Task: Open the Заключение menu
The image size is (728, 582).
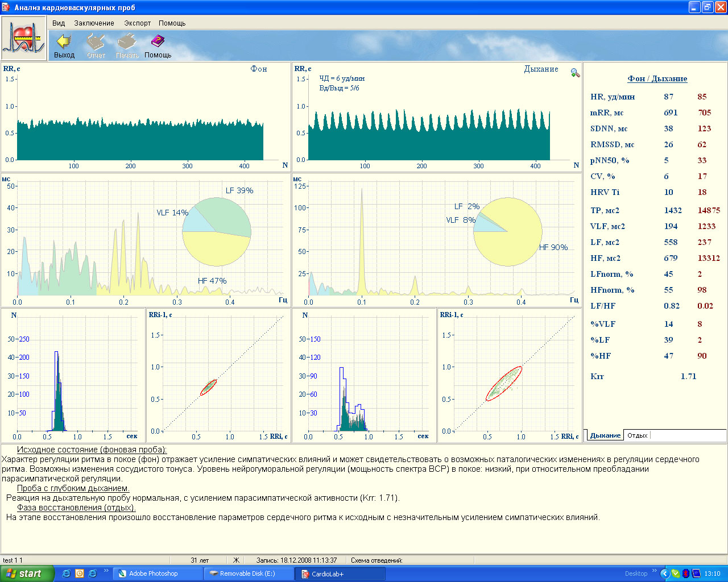Action: click(94, 23)
